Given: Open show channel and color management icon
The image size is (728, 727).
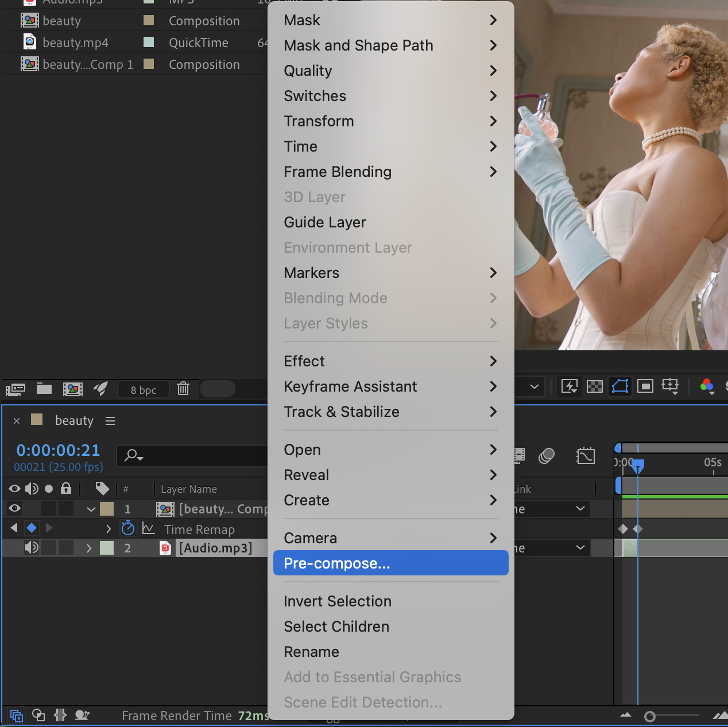Looking at the screenshot, I should point(707,386).
